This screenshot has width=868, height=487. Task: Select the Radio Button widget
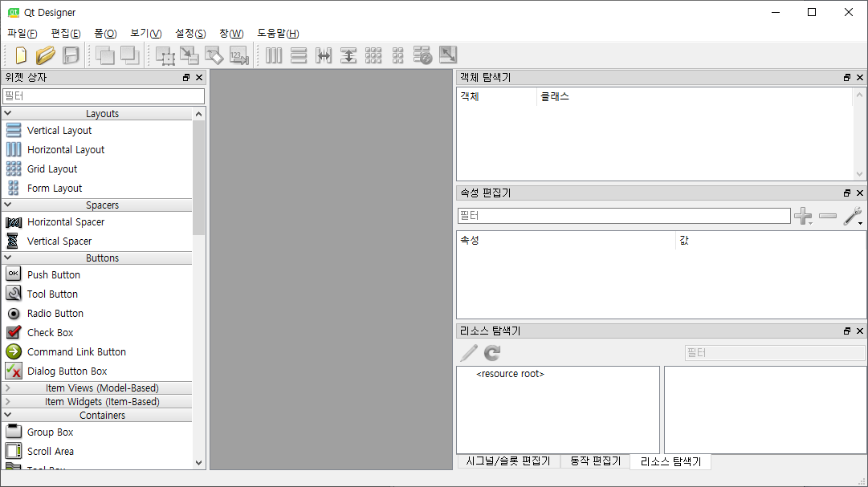(x=97, y=314)
